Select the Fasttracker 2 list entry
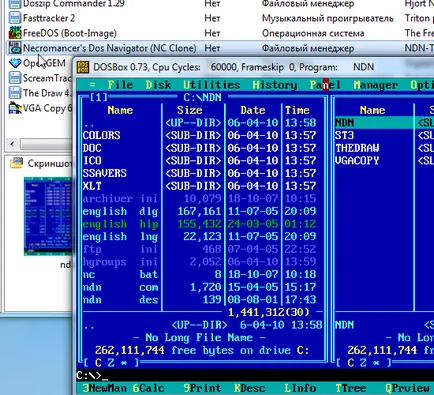Screen dimensions: 434x395 tap(220, 18)
